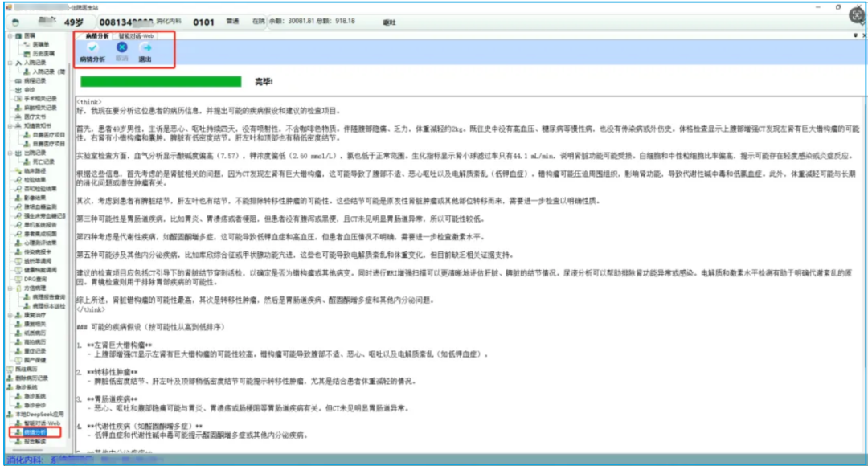Click the 退出 exit arrow icon
Viewport: 868px width, 466px height.
pos(145,48)
